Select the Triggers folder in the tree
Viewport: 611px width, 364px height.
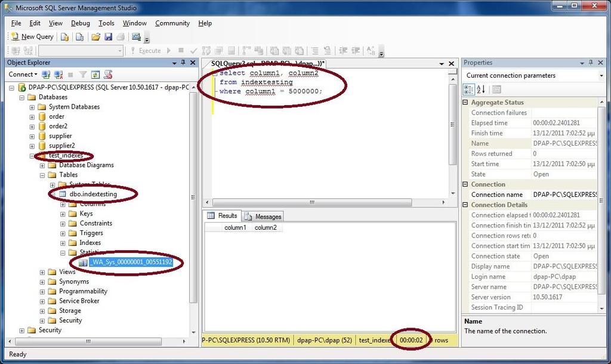click(91, 233)
